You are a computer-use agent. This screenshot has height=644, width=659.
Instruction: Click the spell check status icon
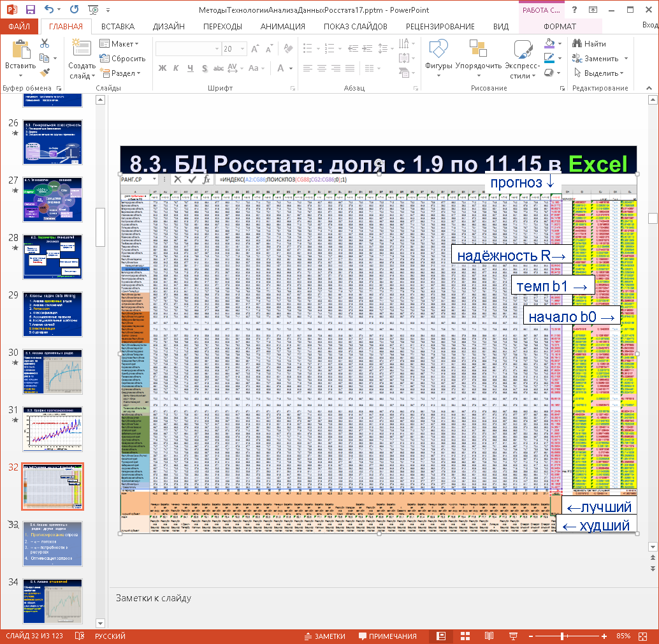click(80, 636)
